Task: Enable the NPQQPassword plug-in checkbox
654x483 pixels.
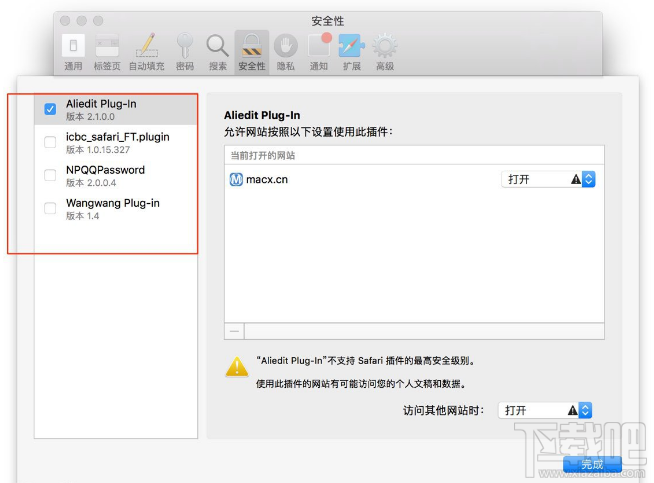Action: 50,175
